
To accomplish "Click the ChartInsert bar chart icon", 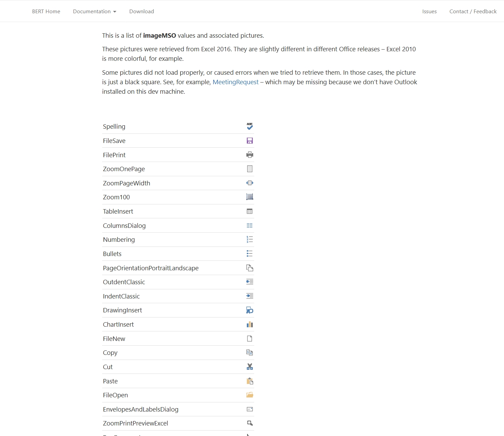I will coord(250,324).
